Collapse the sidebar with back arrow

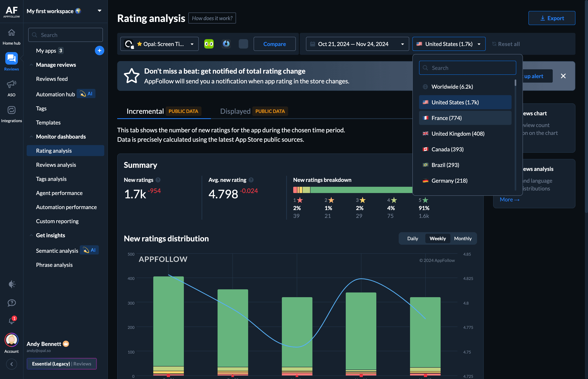(x=11, y=364)
